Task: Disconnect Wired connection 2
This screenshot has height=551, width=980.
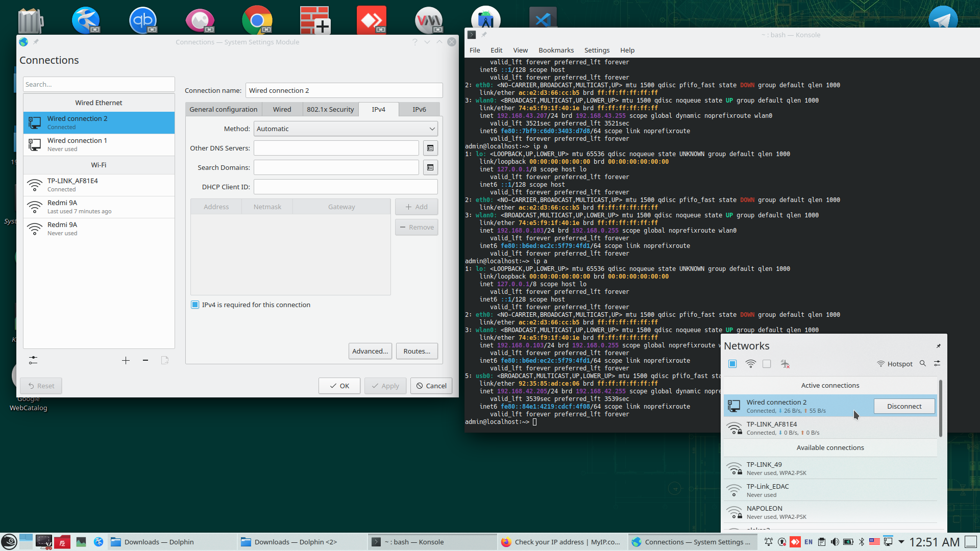Action: point(904,406)
